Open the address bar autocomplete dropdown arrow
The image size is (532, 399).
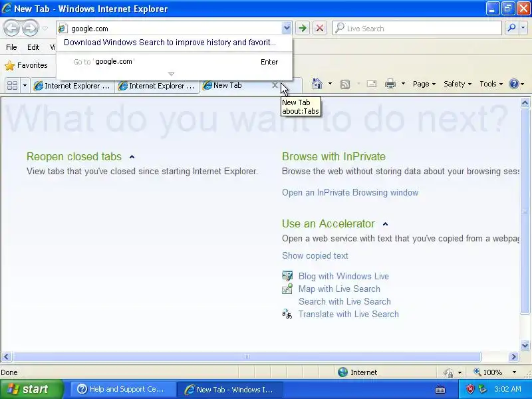tap(287, 29)
